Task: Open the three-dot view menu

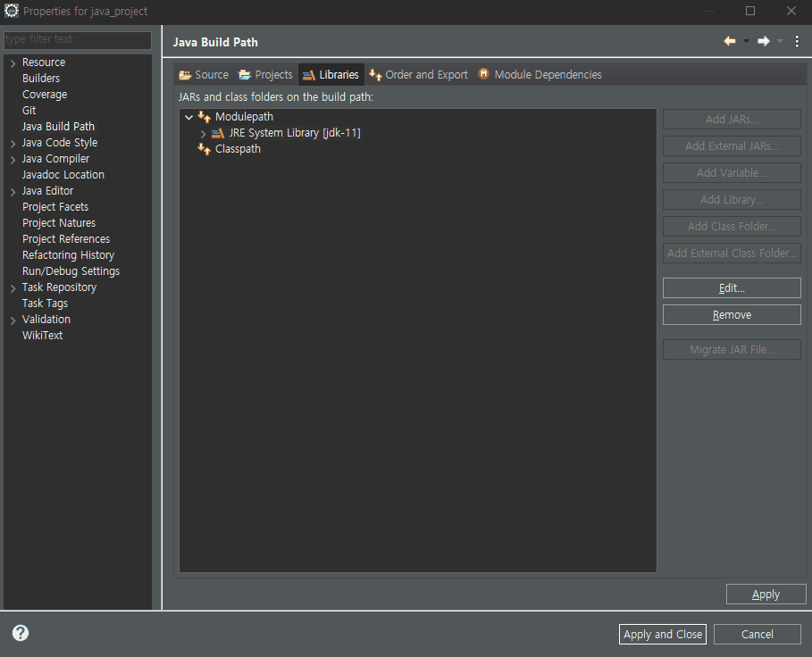Action: click(797, 41)
